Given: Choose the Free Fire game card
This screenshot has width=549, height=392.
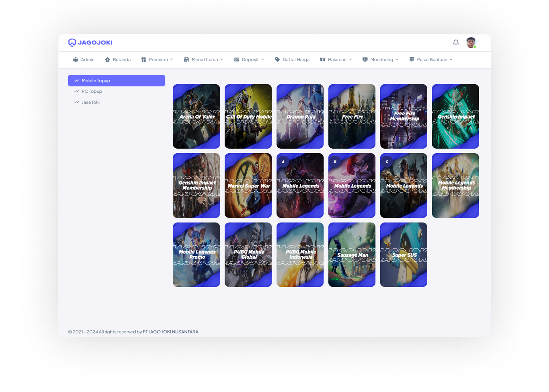Looking at the screenshot, I should [x=352, y=116].
